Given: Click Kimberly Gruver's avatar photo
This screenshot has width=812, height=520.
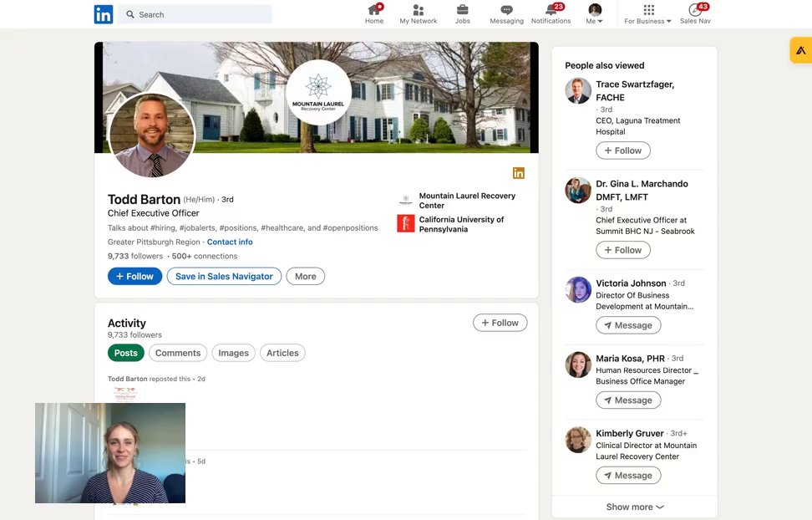Looking at the screenshot, I should (x=578, y=440).
